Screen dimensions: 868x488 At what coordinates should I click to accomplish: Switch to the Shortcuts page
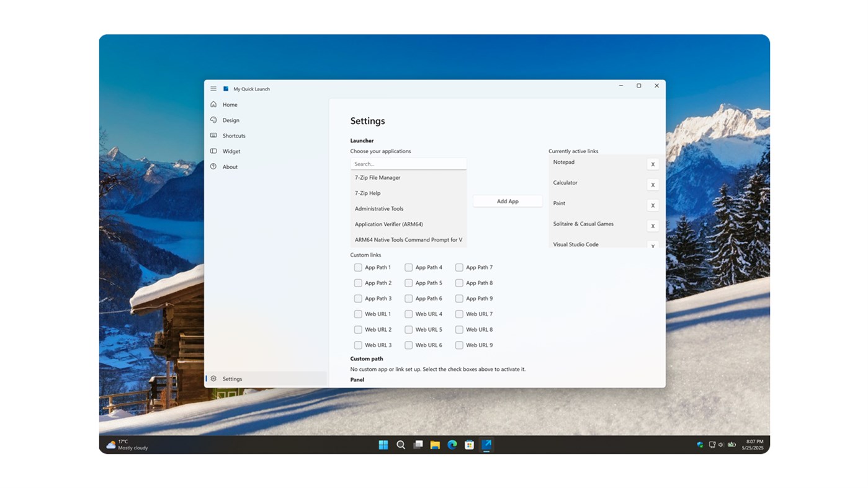[x=234, y=135]
